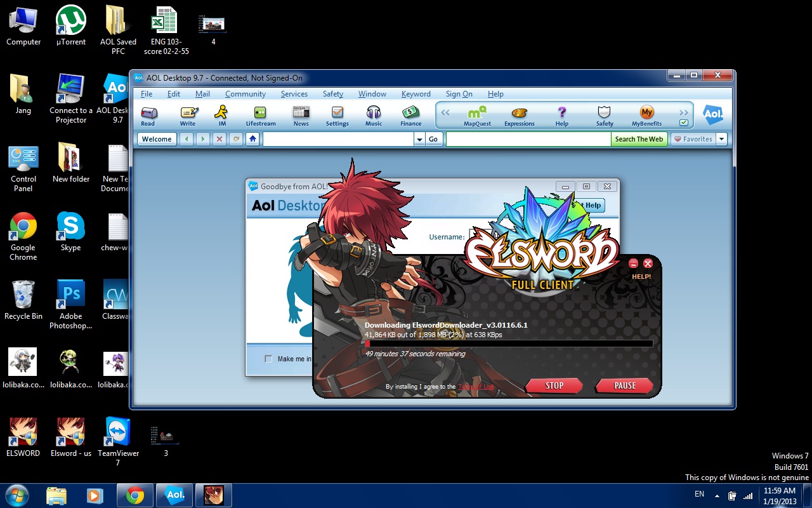The height and width of the screenshot is (508, 812).
Task: Select the TeamViewer 7 desktop icon
Action: [117, 441]
